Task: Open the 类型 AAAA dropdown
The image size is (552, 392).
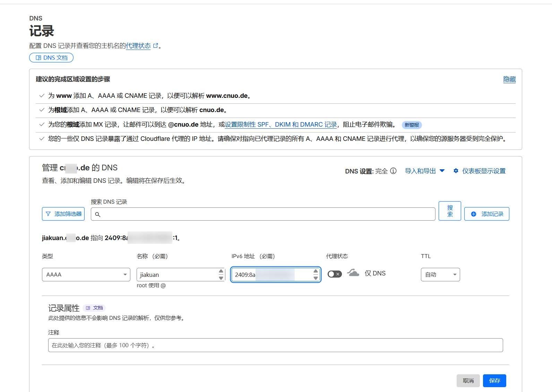Action: click(x=86, y=274)
